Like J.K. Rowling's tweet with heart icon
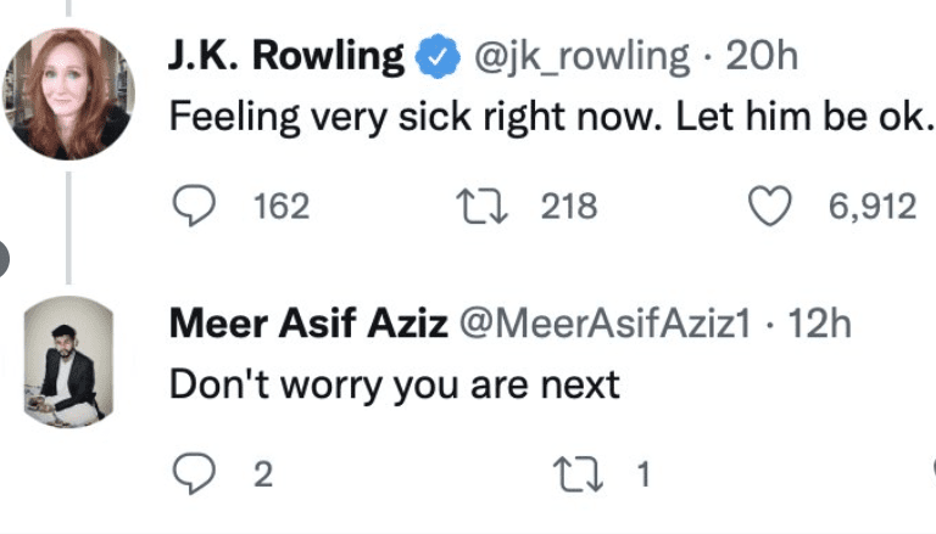This screenshot has height=534, width=936. (x=770, y=206)
